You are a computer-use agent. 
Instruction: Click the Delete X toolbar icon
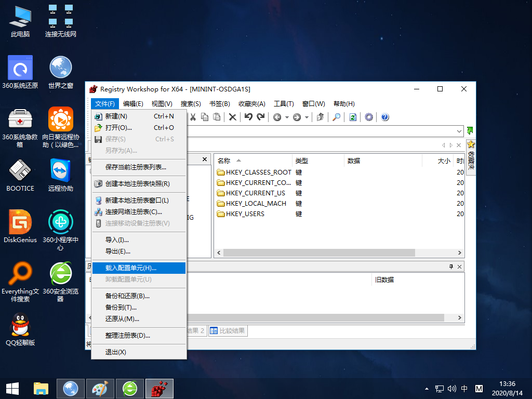232,117
